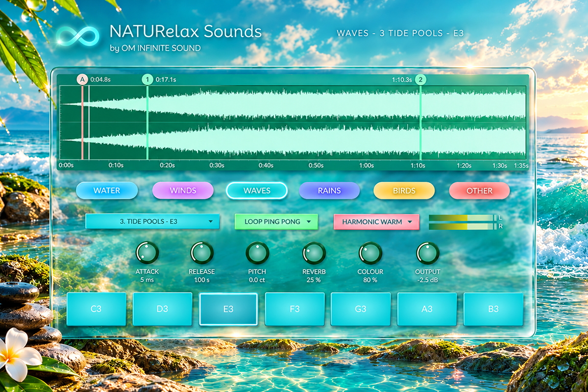Click the 1:35s end time label

click(x=521, y=166)
